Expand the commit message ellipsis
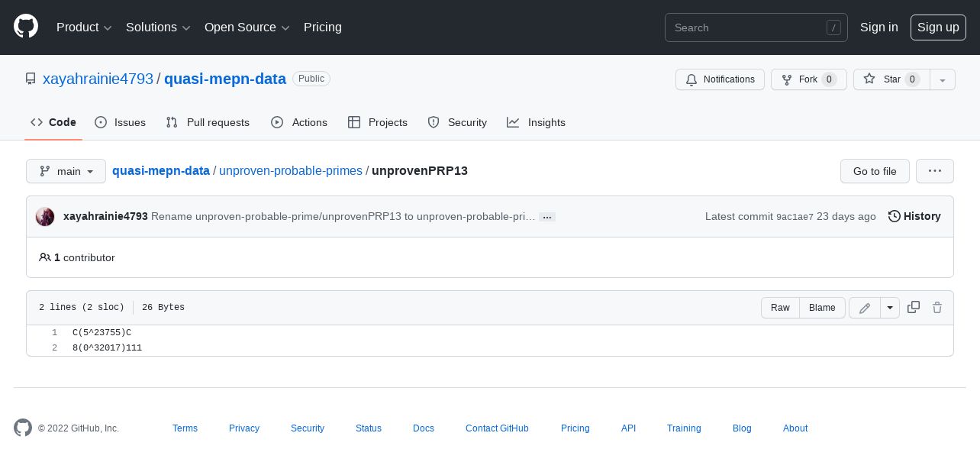Screen dimensions: 980x475 547,217
